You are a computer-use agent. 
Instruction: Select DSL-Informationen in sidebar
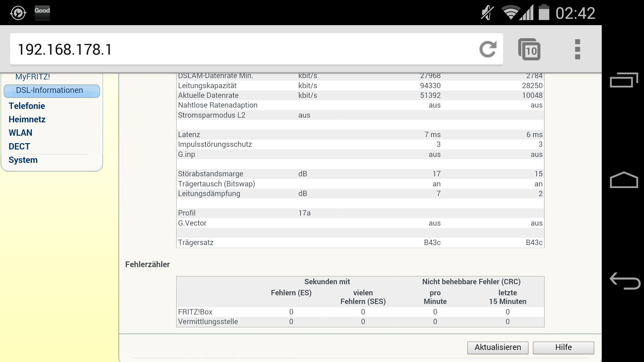(50, 90)
